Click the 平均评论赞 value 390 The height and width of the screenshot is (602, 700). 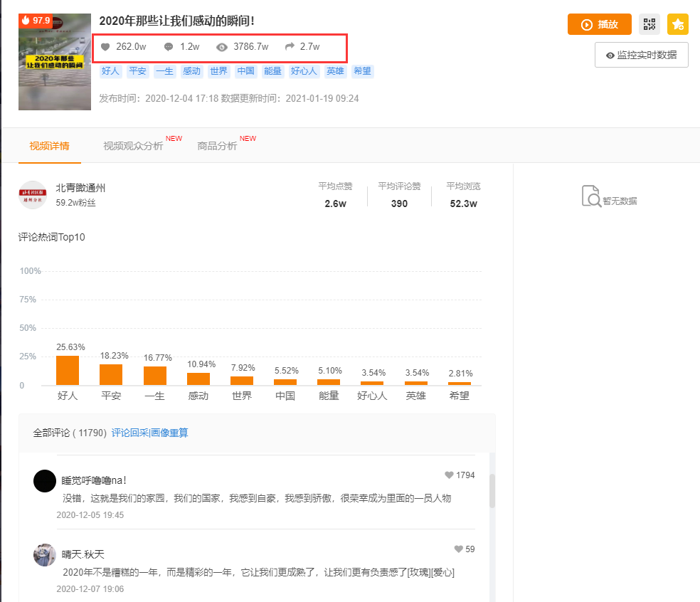[399, 204]
